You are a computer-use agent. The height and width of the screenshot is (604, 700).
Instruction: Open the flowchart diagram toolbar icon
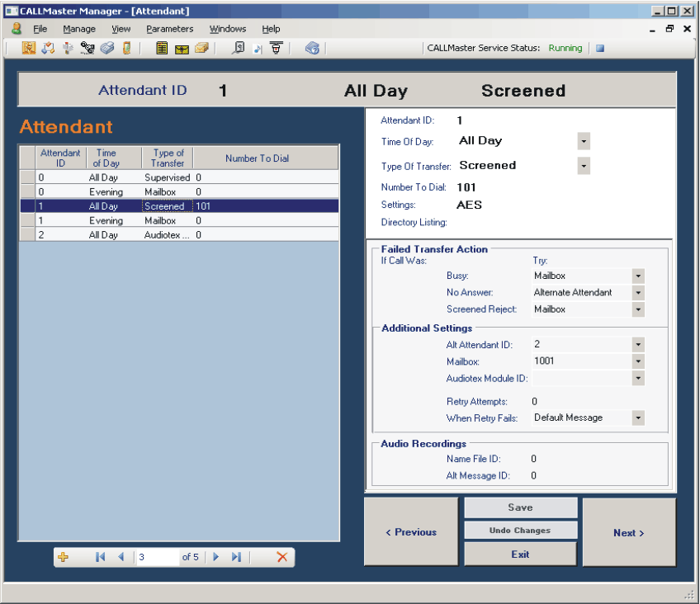point(48,48)
